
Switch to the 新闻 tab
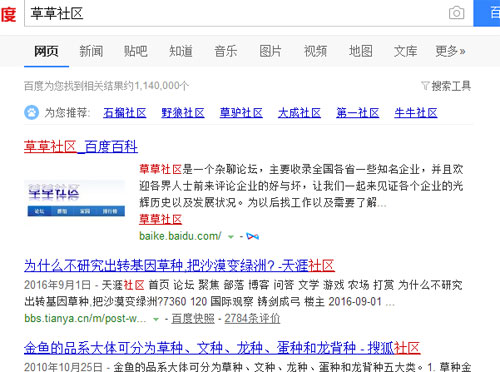pos(91,51)
